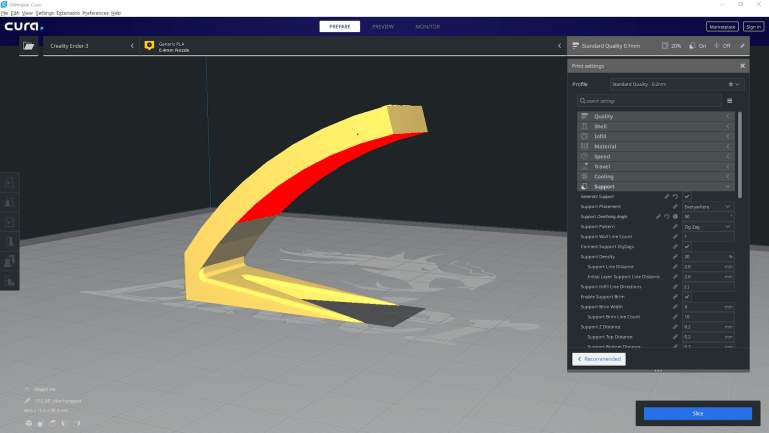Open Support Placement dropdown
This screenshot has width=769, height=433.
pos(707,207)
